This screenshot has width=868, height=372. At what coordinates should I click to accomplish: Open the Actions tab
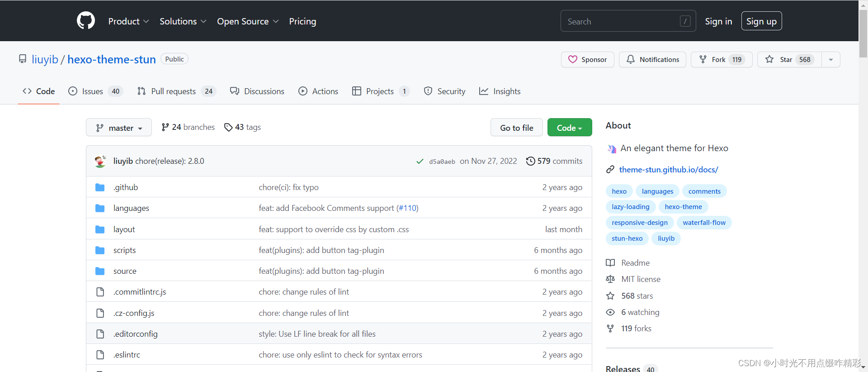318,91
